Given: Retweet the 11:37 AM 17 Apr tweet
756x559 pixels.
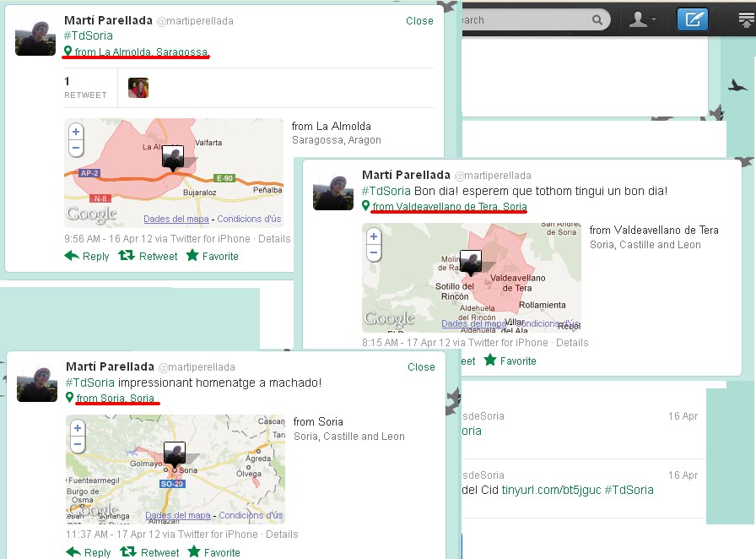Looking at the screenshot, I should [x=149, y=552].
